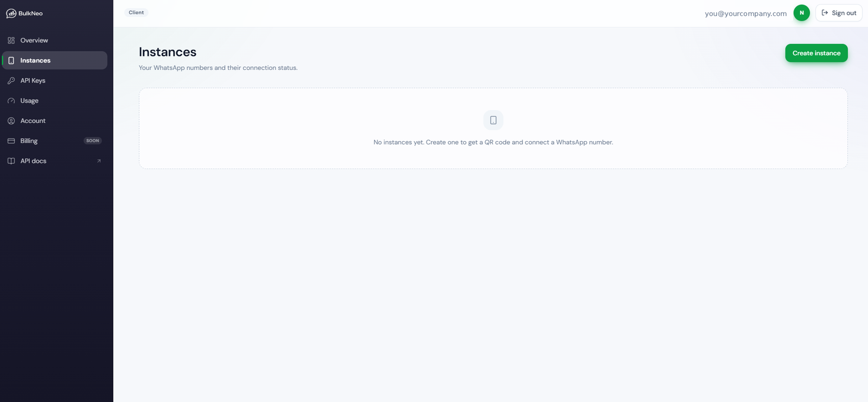Click the Billing card icon
The image size is (868, 402).
(x=11, y=141)
